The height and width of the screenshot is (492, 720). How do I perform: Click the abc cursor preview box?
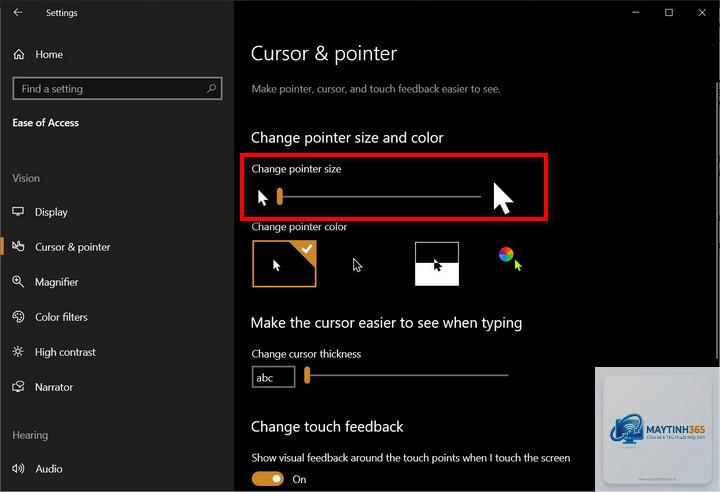pyautogui.click(x=273, y=377)
